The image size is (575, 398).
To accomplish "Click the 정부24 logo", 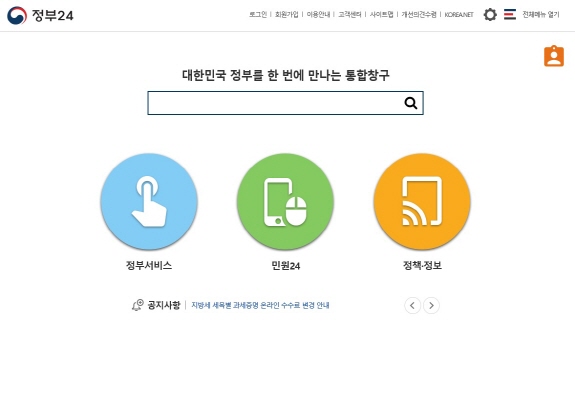I will [x=40, y=15].
